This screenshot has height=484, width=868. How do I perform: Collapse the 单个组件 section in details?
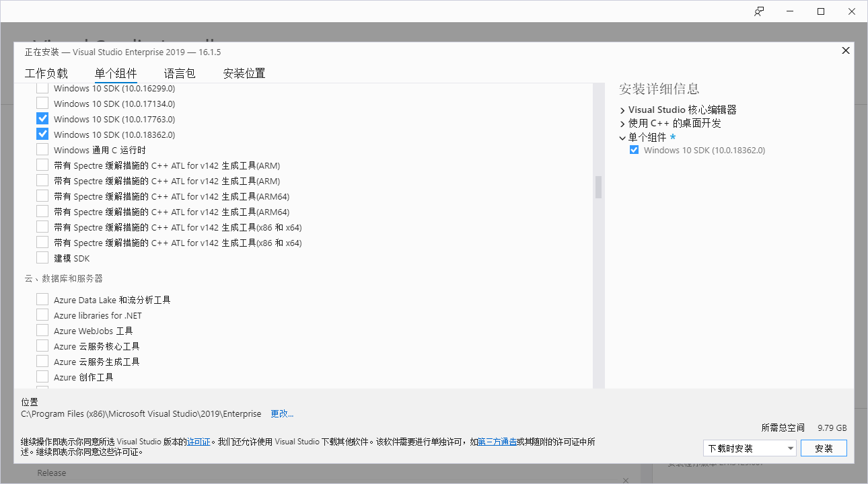pyautogui.click(x=622, y=137)
